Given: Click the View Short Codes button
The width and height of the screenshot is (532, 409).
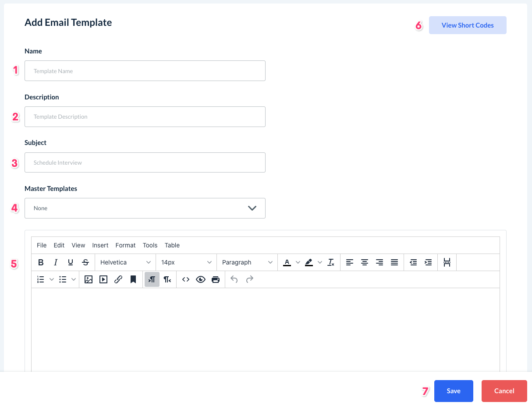Looking at the screenshot, I should click(468, 25).
